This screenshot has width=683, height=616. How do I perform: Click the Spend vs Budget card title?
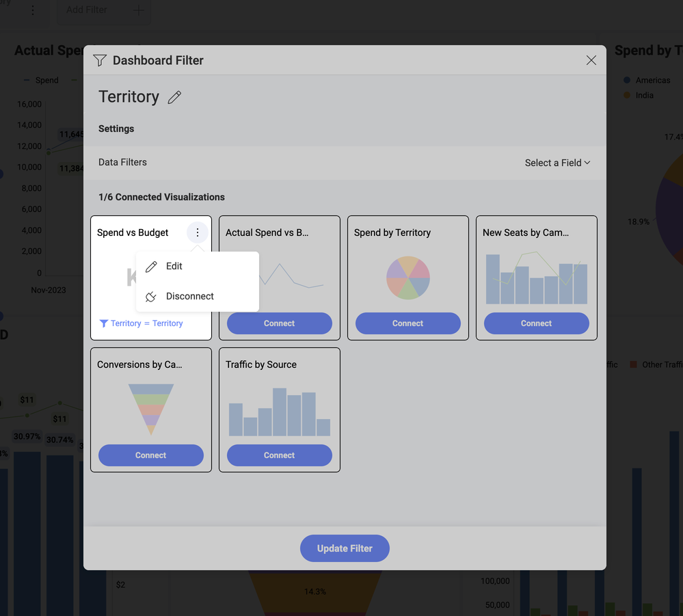coord(133,232)
